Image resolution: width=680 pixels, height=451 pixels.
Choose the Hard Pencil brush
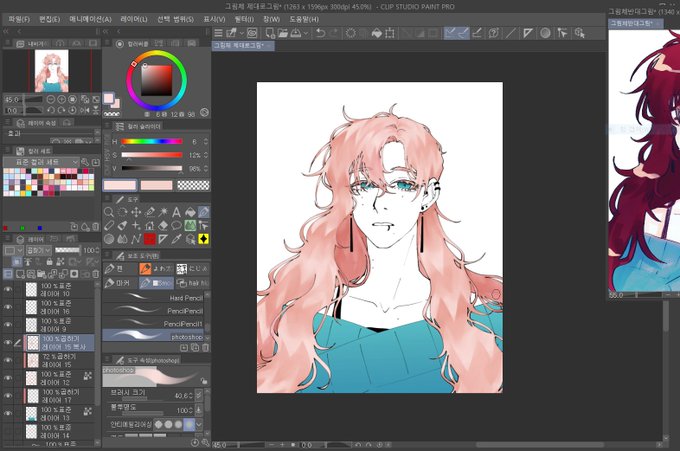(x=153, y=297)
